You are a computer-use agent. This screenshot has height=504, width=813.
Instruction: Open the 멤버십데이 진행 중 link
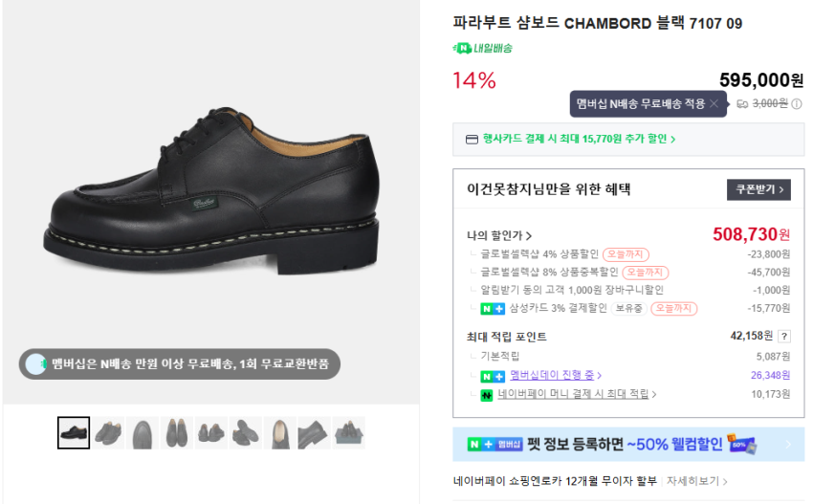[x=556, y=375]
